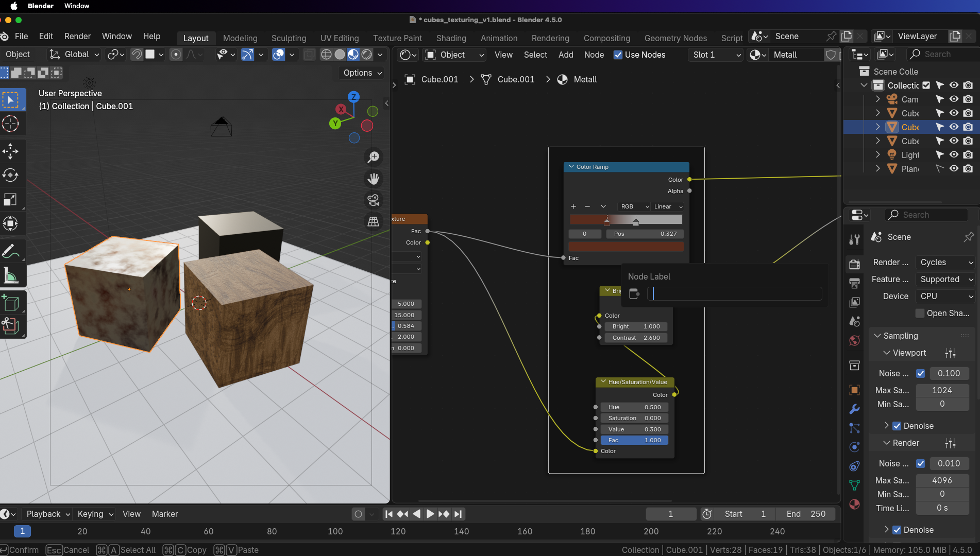This screenshot has width=980, height=556.
Task: Open the World properties tab icon
Action: coord(854,340)
